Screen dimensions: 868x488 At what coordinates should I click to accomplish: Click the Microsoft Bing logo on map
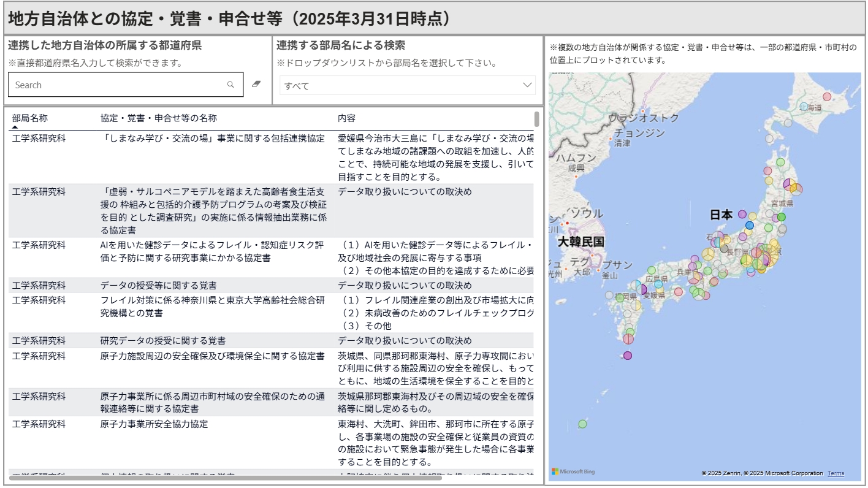pos(573,471)
